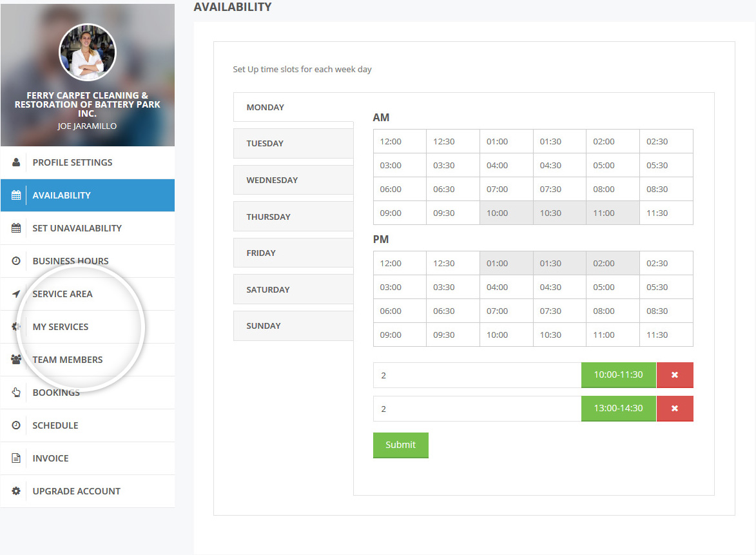Viewport: 756px width, 555px height.
Task: Click the clock icon beside Schedule
Action: (x=16, y=425)
